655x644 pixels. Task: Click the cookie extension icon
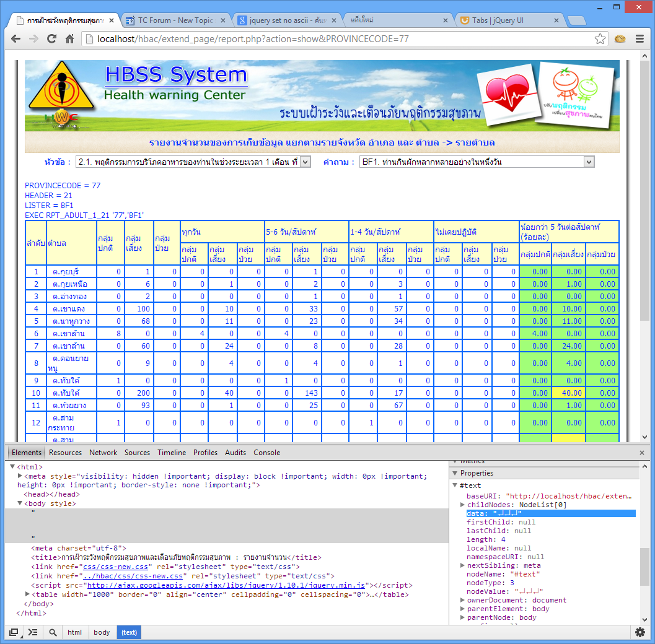(x=620, y=39)
